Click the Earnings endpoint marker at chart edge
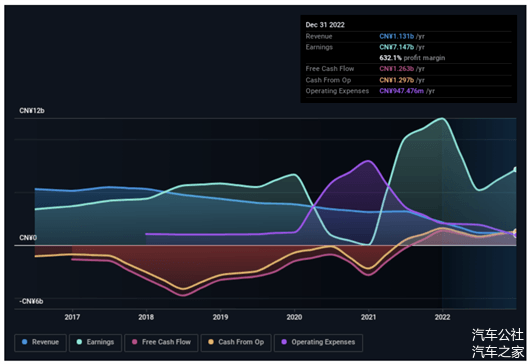The width and height of the screenshot is (530, 364). point(515,169)
